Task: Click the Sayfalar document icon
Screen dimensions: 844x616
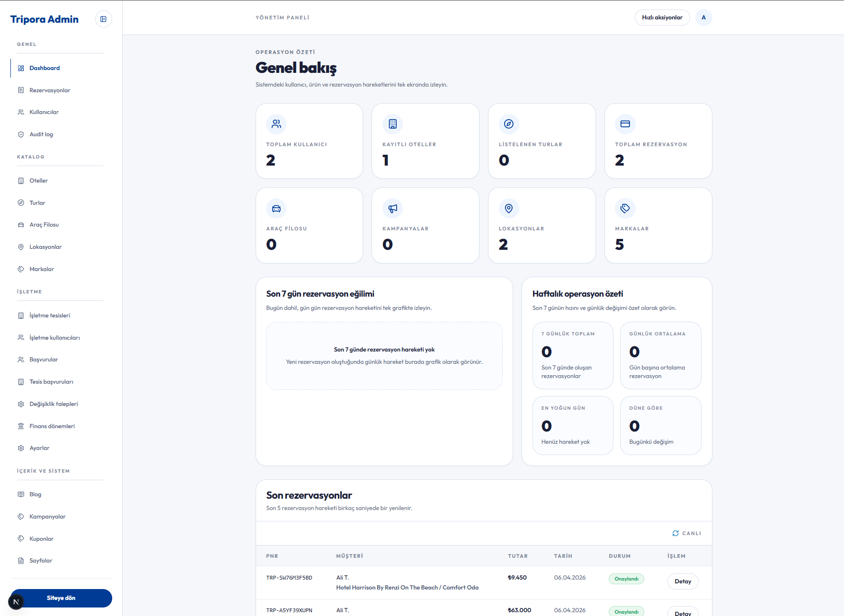Action: click(x=21, y=561)
